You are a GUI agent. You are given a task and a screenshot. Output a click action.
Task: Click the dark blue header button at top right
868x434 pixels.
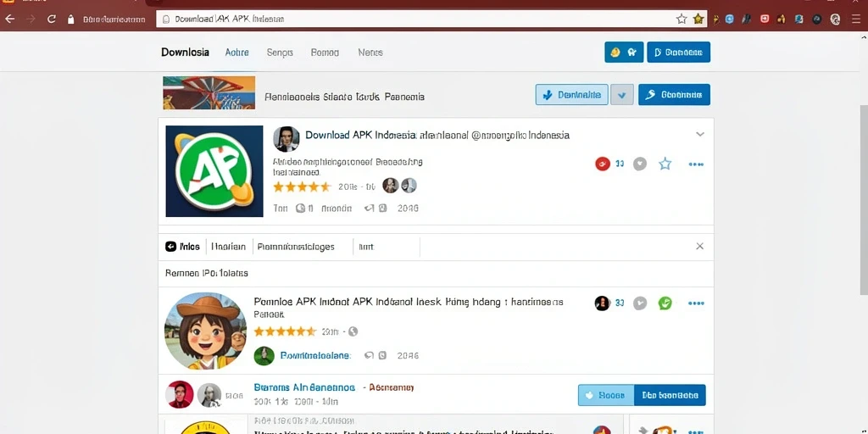point(678,52)
